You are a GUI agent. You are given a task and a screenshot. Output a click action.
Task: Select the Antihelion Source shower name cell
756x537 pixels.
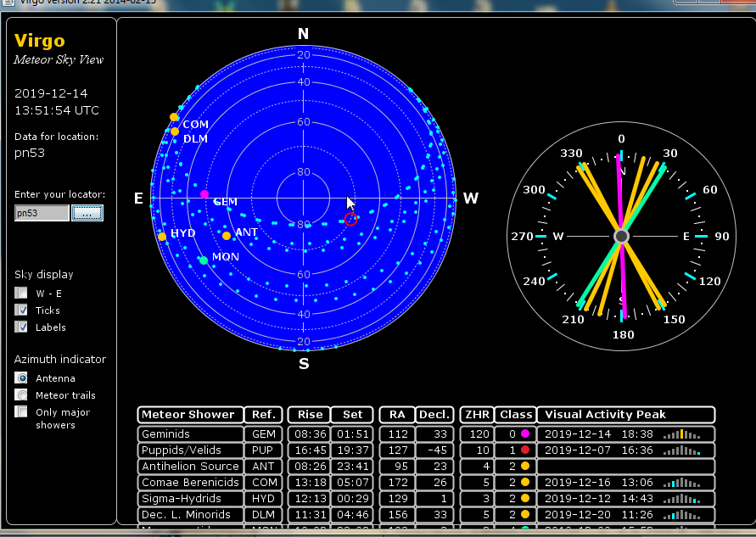coord(190,466)
